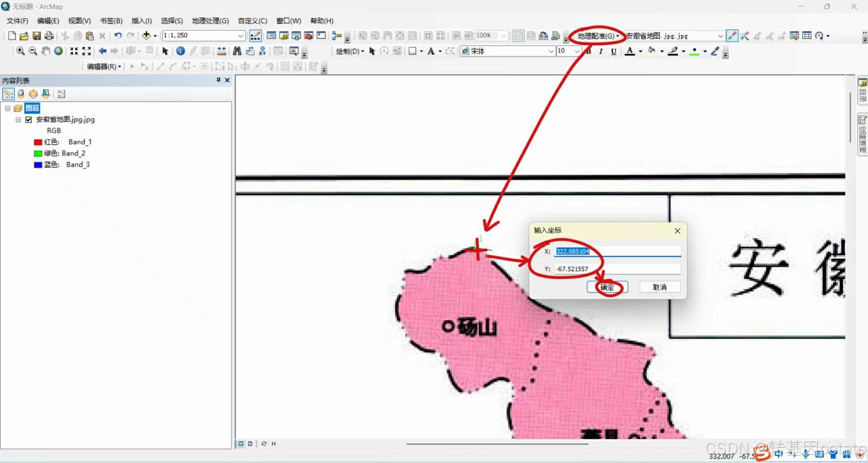
Task: Open the ArcToolbox window
Action: [x=309, y=36]
